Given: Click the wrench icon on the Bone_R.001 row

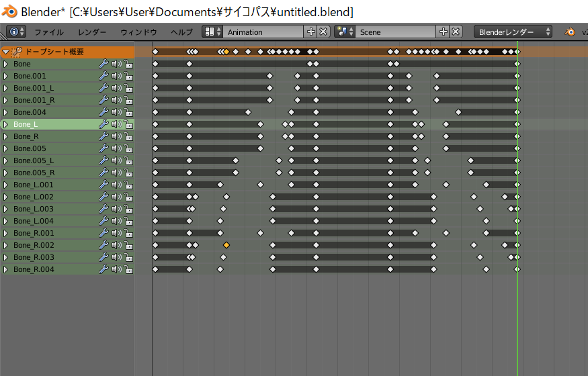Looking at the screenshot, I should [103, 233].
